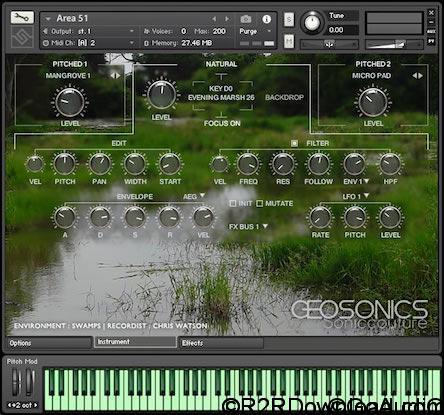Click the Max voices value 200
The width and height of the screenshot is (444, 415).
[x=219, y=31]
